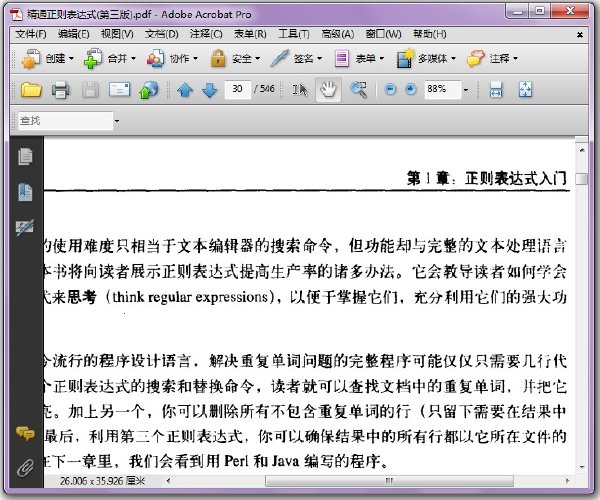Click the chapter heading 正则表达式入门
The width and height of the screenshot is (600, 500).
click(515, 178)
